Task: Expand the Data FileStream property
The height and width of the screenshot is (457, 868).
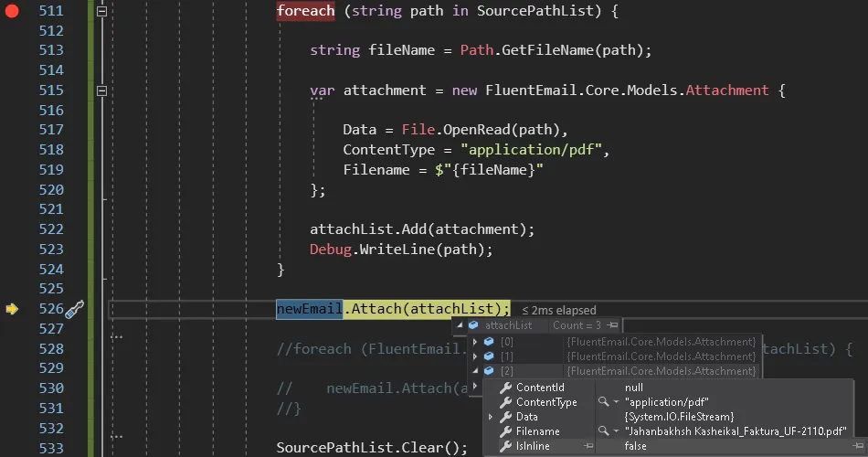Action: pyautogui.click(x=491, y=417)
